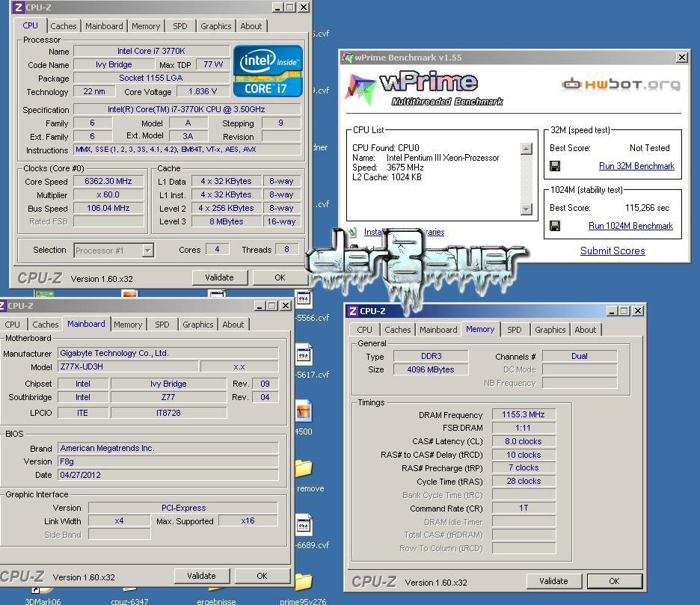
Task: Click OK in top CPU-Z window
Action: click(x=280, y=277)
